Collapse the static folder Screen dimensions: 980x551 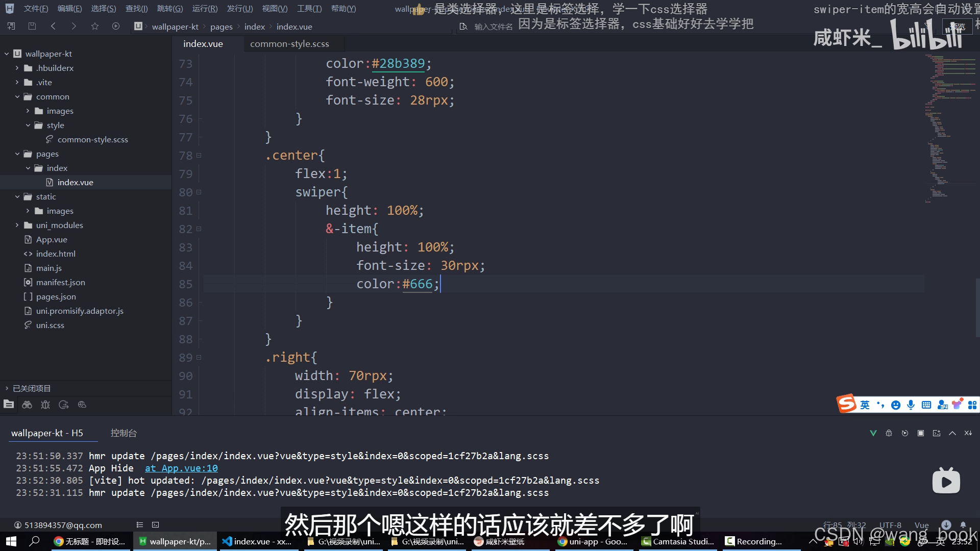pos(17,196)
